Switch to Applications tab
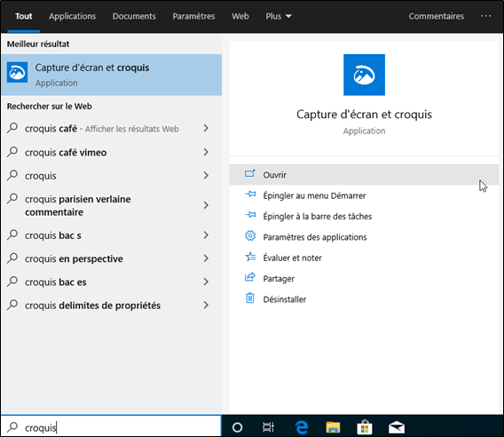Image resolution: width=504 pixels, height=437 pixels. (x=73, y=16)
